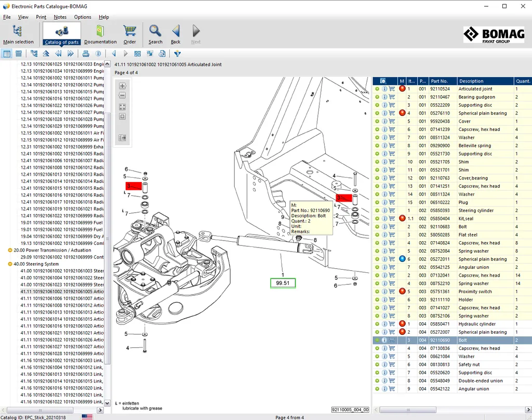Select tree row 41.11 101921061006 101921061007
The height and width of the screenshot is (420, 532).
(62, 298)
